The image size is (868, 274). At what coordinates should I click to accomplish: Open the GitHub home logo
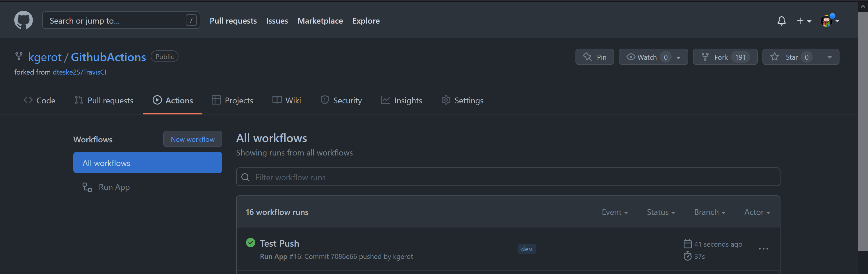tap(23, 20)
